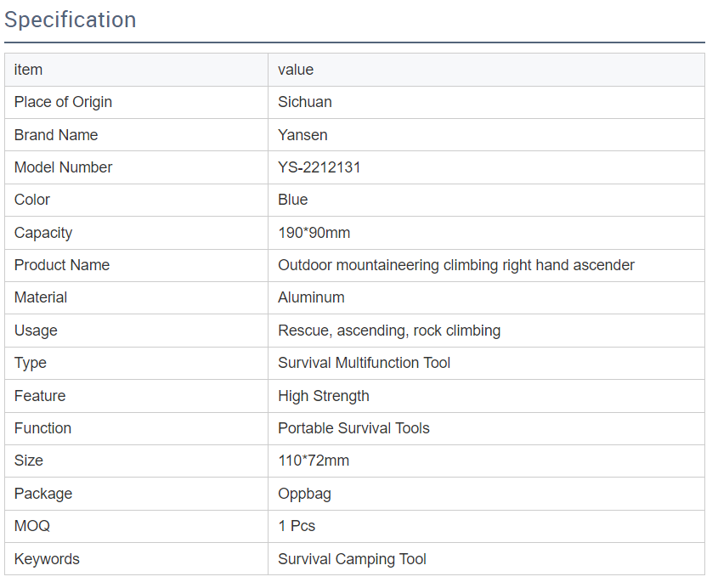Select the right hand ascender product name
Image resolution: width=718 pixels, height=588 pixels.
456,265
